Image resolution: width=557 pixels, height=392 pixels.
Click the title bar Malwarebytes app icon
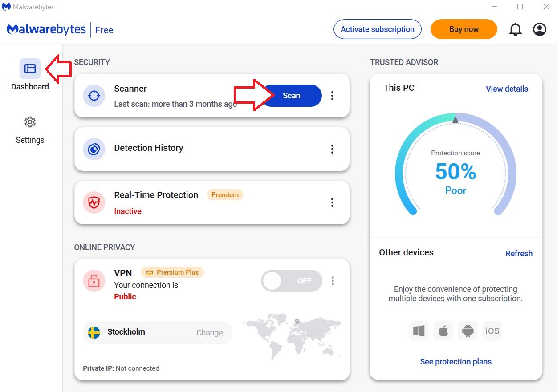pyautogui.click(x=6, y=7)
